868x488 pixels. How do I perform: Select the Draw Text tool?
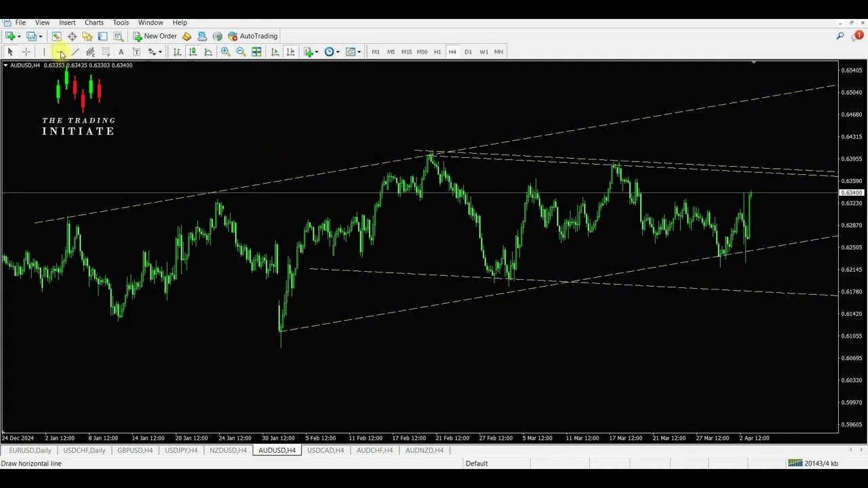[121, 52]
